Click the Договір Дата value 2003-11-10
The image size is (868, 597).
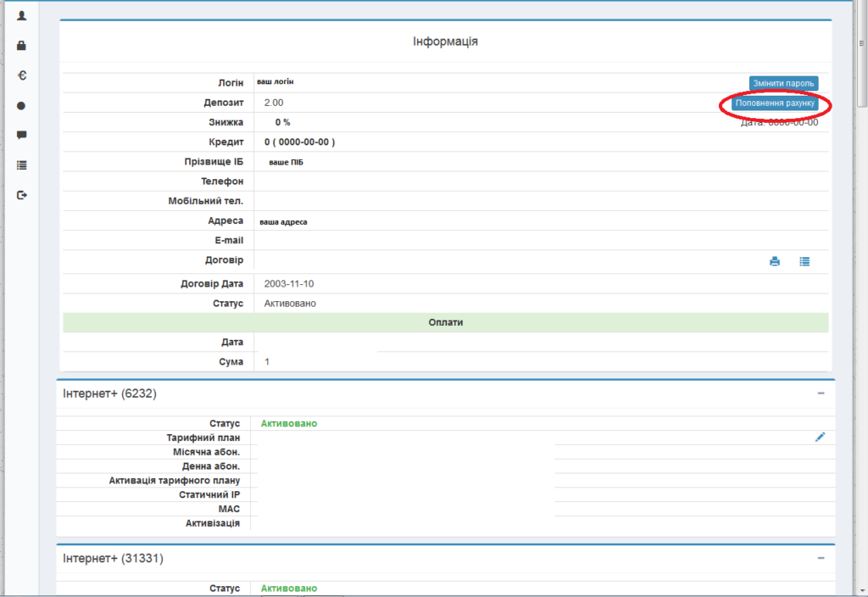[x=289, y=283]
